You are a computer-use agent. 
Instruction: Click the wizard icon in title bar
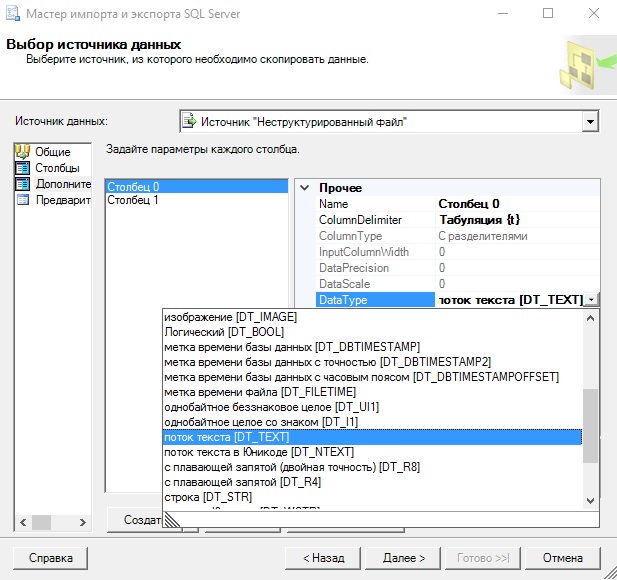pos(13,13)
